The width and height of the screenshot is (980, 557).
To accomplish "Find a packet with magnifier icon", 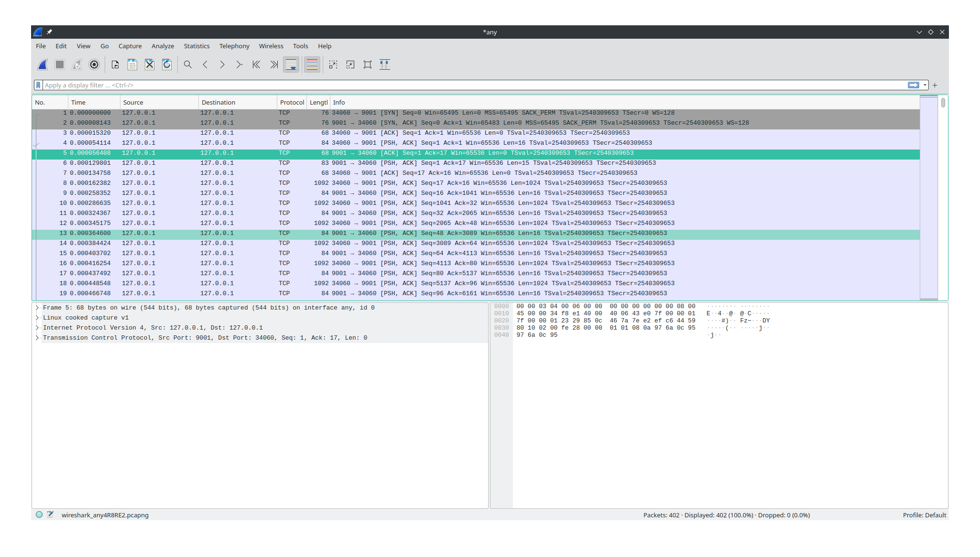I will (188, 64).
